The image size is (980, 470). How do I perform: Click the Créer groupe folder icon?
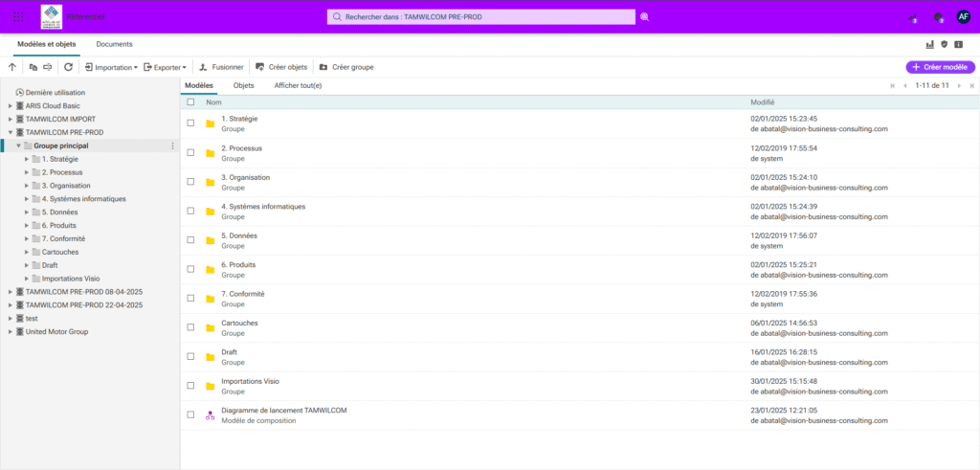[323, 67]
